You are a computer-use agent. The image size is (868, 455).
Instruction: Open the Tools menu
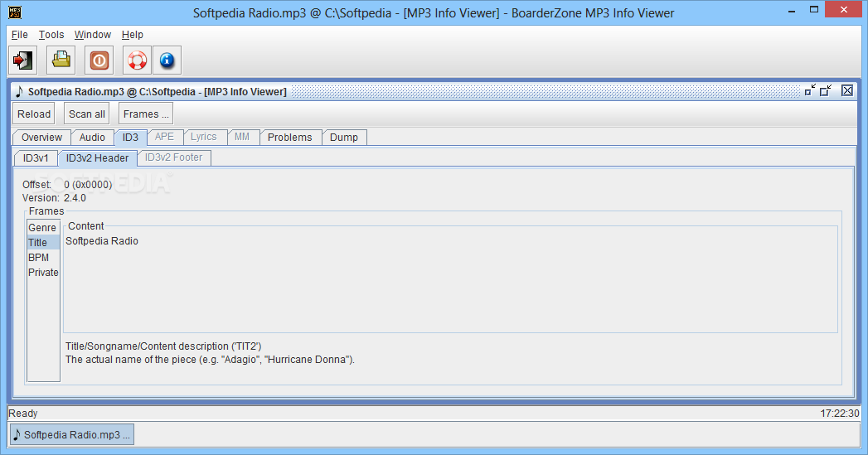point(51,34)
